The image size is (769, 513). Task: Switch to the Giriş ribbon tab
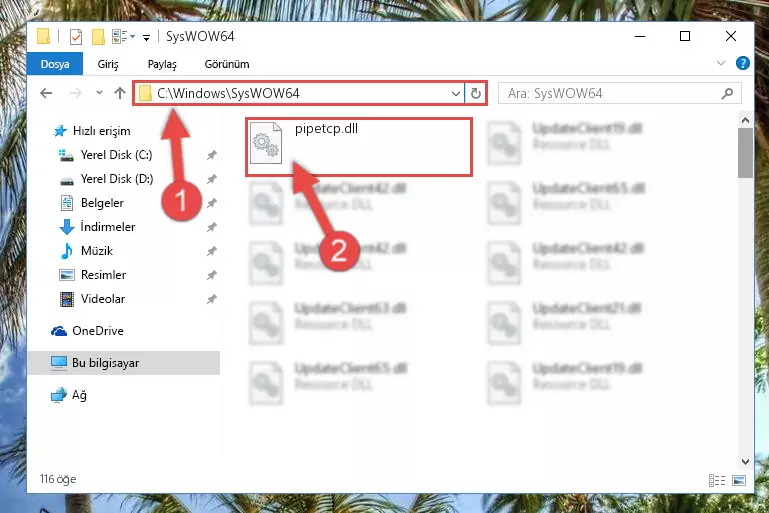[108, 64]
